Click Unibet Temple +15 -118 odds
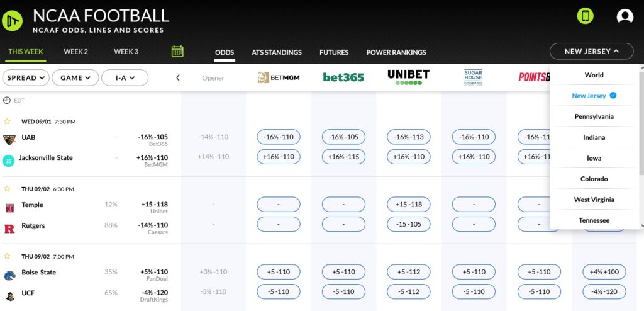644x311 pixels. click(408, 205)
